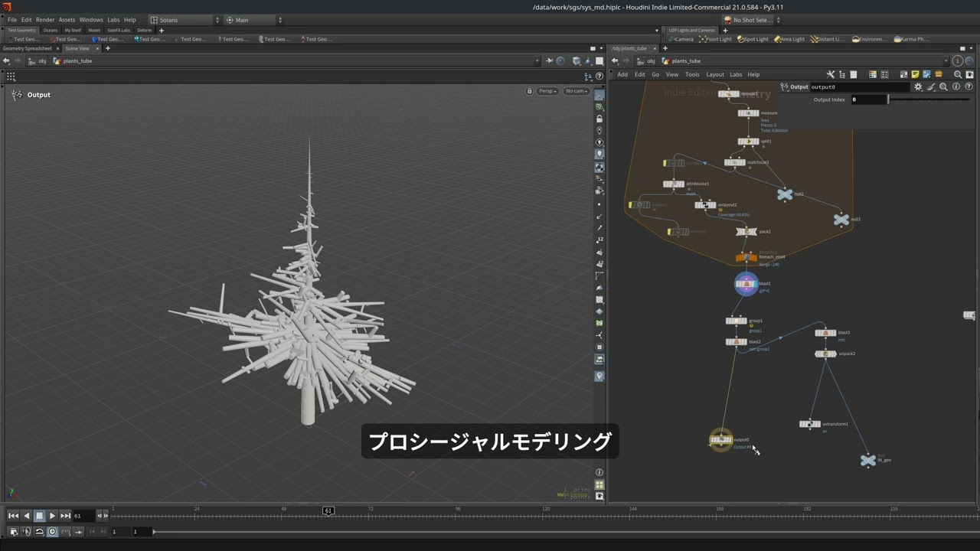Open the Render menu
Viewport: 980px width, 551px height.
tap(45, 20)
